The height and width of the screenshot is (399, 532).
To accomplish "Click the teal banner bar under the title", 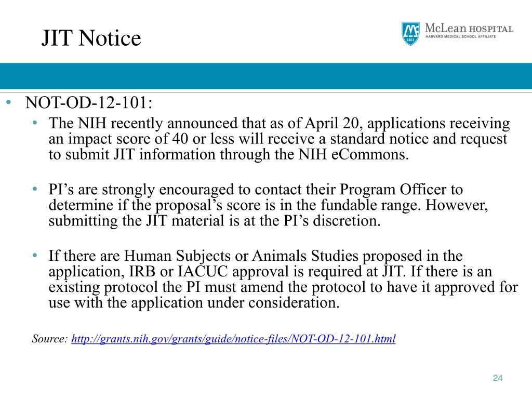I will (266, 76).
